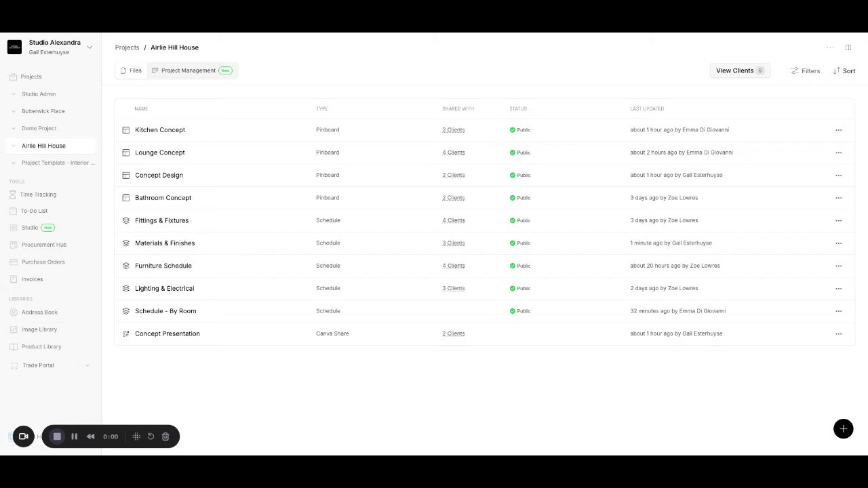Open the Filters options
Image resolution: width=868 pixels, height=488 pixels.
(805, 70)
